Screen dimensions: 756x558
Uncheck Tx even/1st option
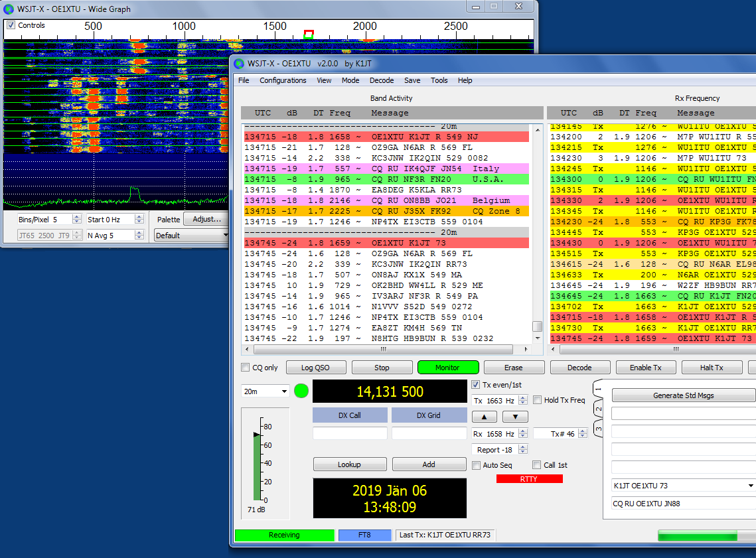pyautogui.click(x=475, y=385)
